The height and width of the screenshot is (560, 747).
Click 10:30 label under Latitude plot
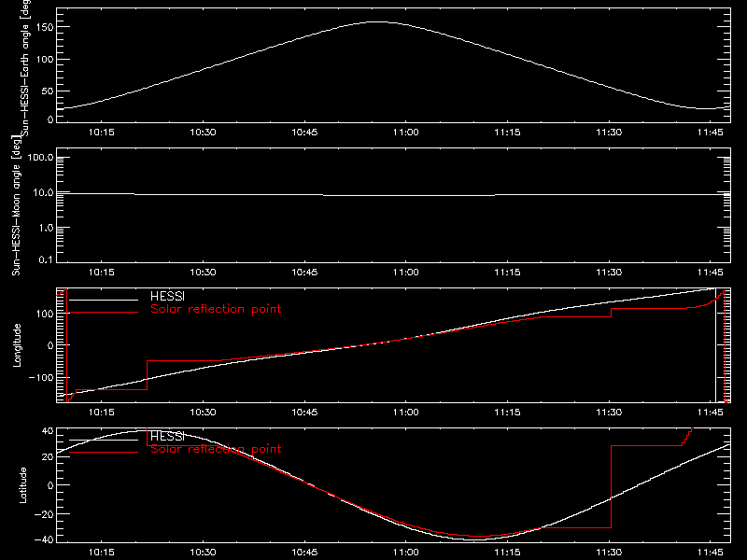tap(203, 553)
